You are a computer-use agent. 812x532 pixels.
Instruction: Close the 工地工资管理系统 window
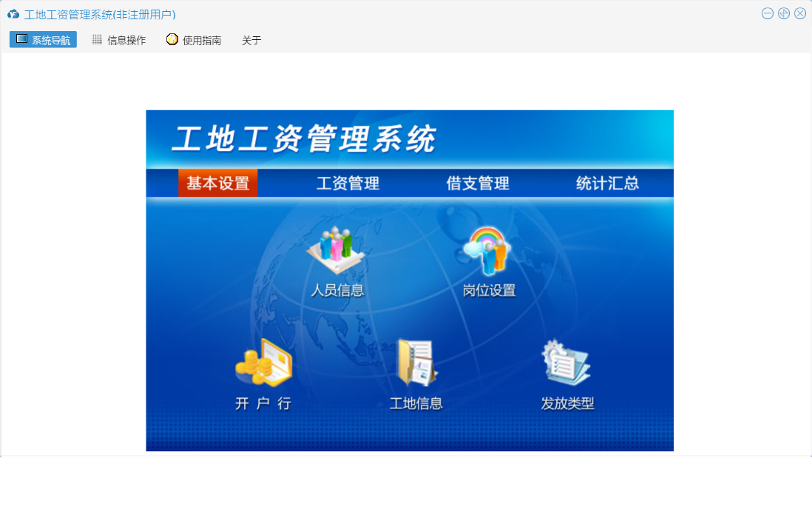[800, 13]
